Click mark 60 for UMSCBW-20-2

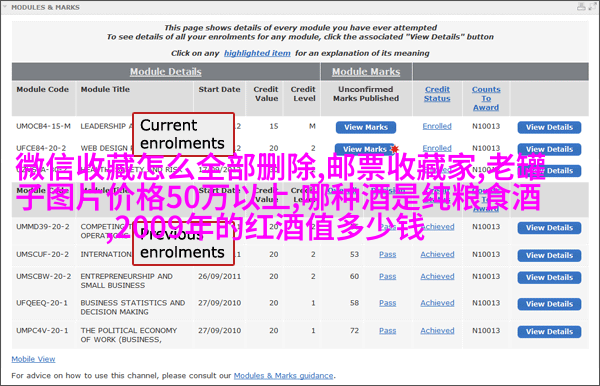(x=354, y=276)
